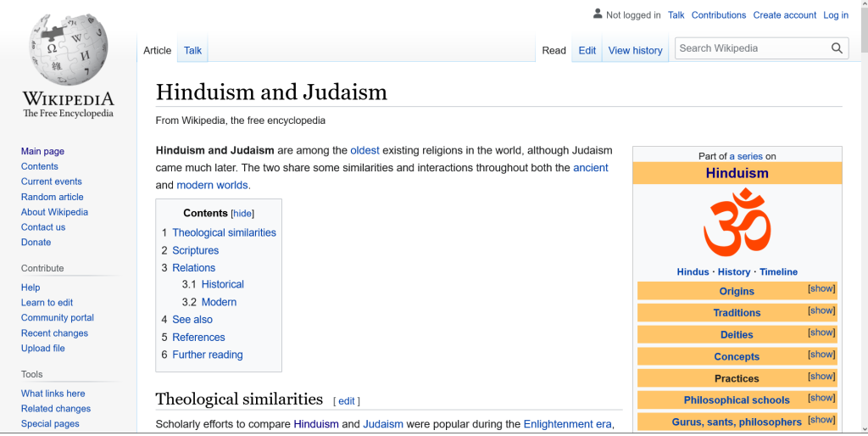Viewport: 868px width, 436px height.
Task: Open the Hinduism infobox title link
Action: [737, 173]
